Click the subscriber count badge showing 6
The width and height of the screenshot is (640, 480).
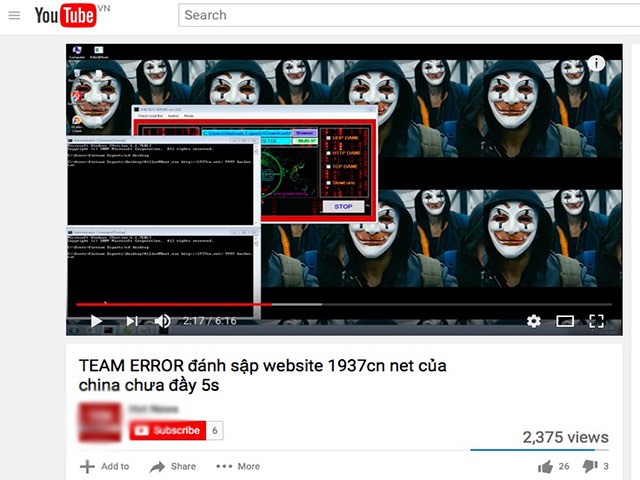pyautogui.click(x=216, y=430)
